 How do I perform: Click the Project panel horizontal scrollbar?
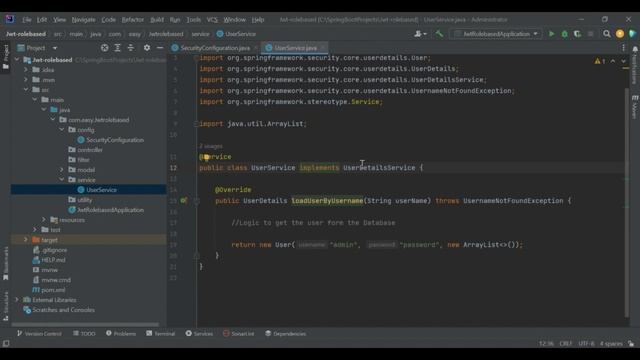pos(85,324)
